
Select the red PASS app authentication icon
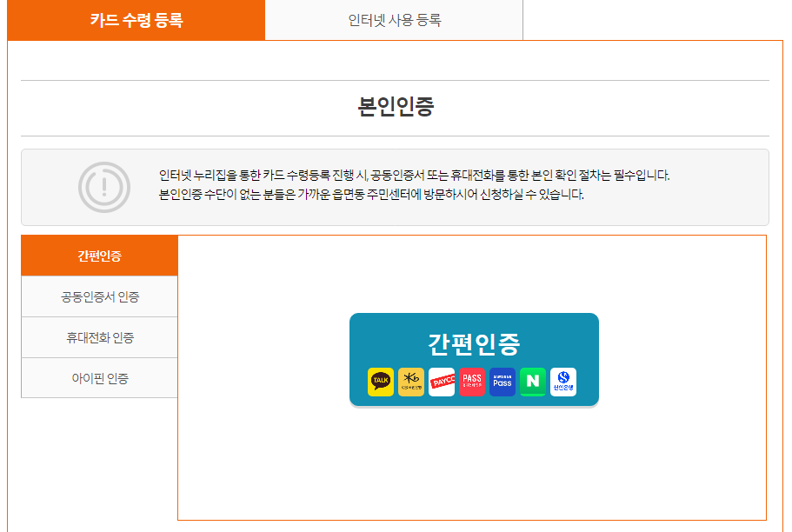click(x=471, y=381)
